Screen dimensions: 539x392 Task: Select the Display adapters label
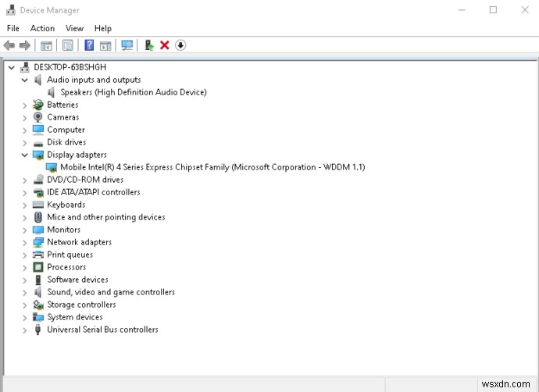77,155
